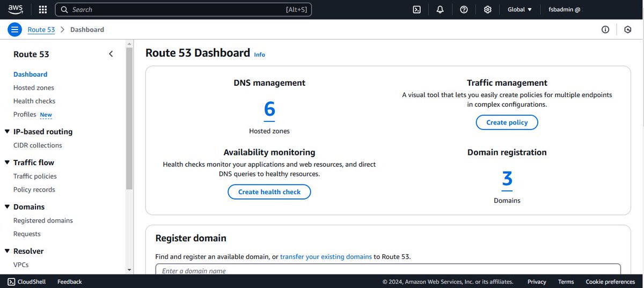Click the hexagon icon under the top bar

[627, 29]
